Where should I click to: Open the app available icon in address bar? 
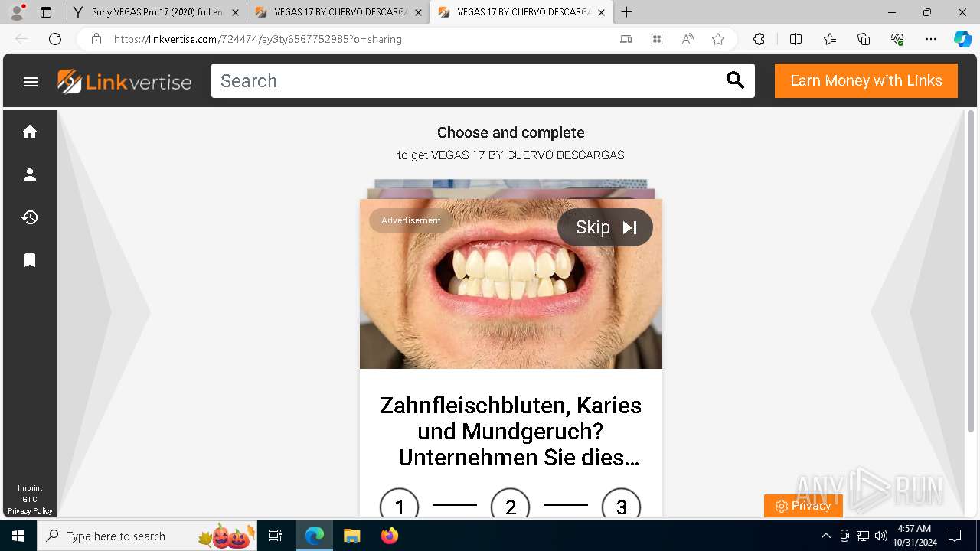(626, 39)
